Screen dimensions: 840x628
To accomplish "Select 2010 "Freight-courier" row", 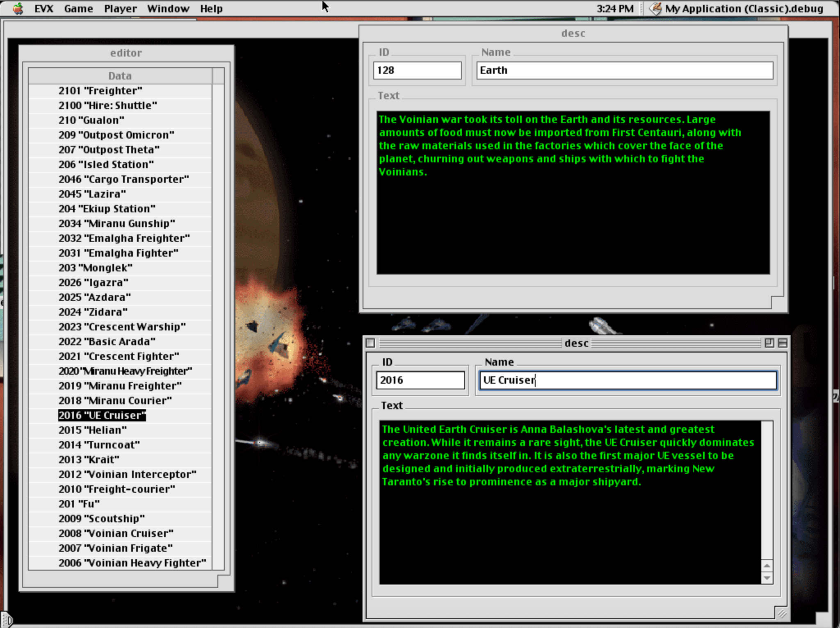I will 120,489.
